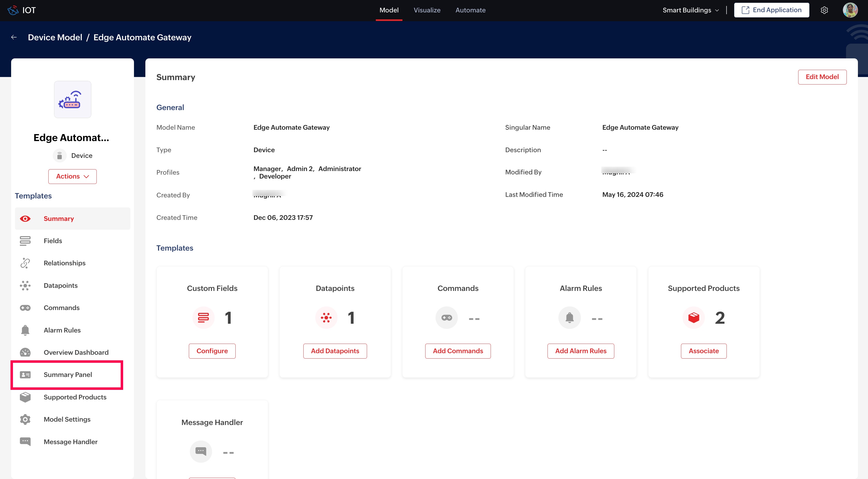Open the user profile avatar menu
The image size is (868, 479).
[850, 10]
